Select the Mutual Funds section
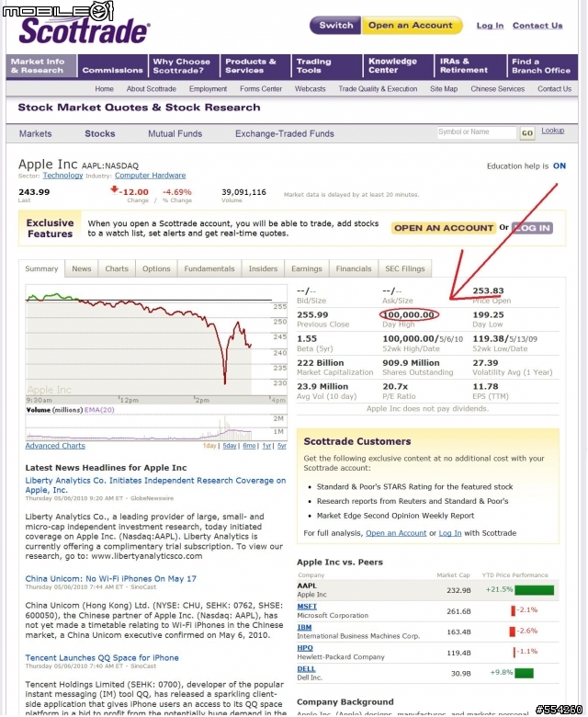588x717 pixels. pyautogui.click(x=175, y=133)
